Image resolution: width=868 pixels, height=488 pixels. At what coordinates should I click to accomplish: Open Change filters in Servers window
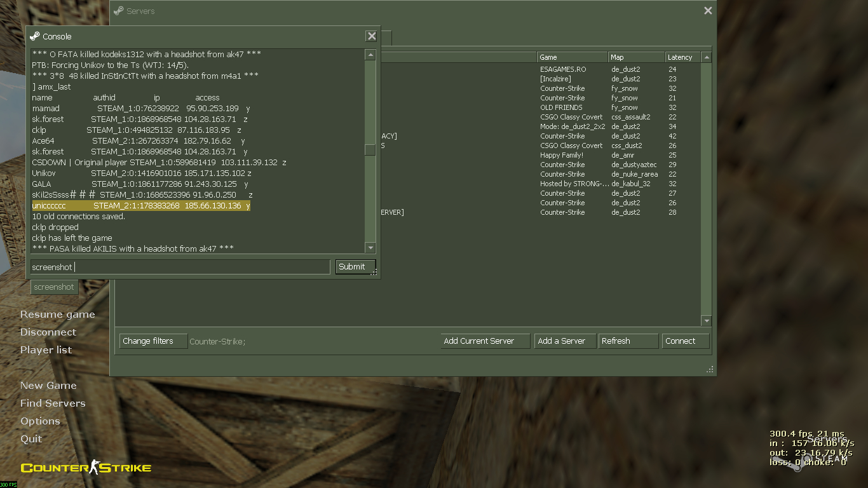coord(153,341)
